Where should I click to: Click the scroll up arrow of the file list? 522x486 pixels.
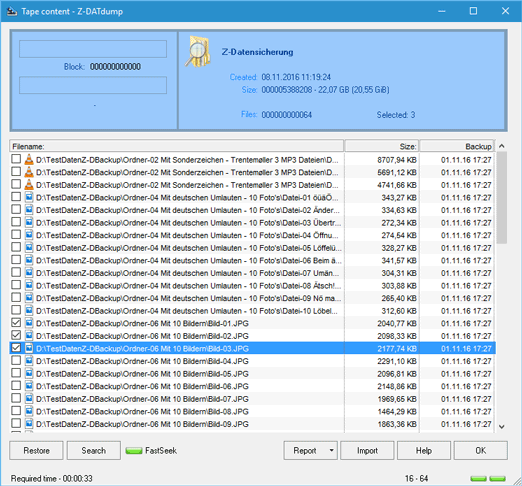(501, 146)
